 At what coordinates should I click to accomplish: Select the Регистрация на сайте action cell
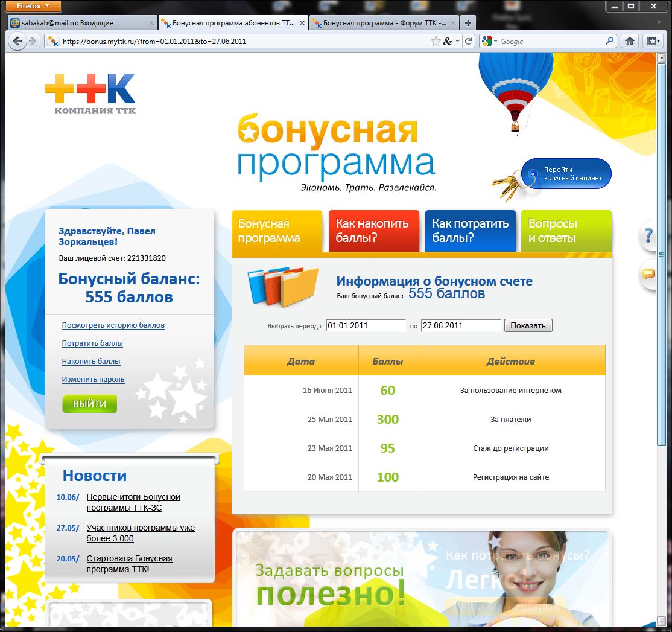click(511, 477)
